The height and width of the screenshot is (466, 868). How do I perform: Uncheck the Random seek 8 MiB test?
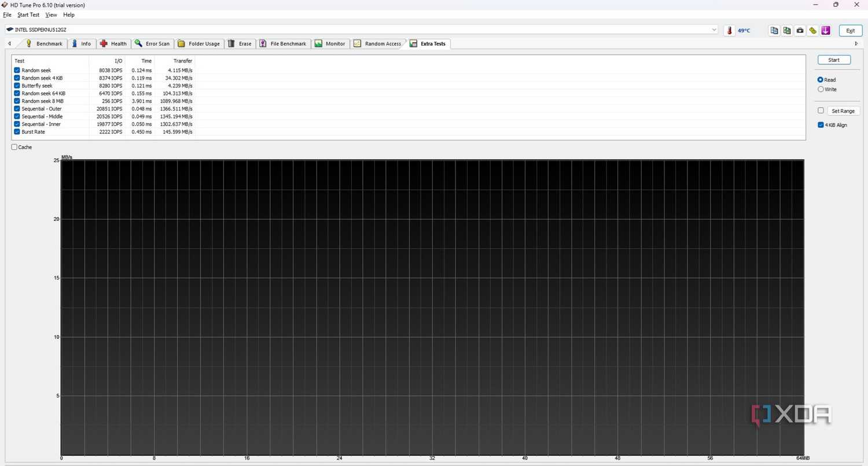click(x=17, y=101)
